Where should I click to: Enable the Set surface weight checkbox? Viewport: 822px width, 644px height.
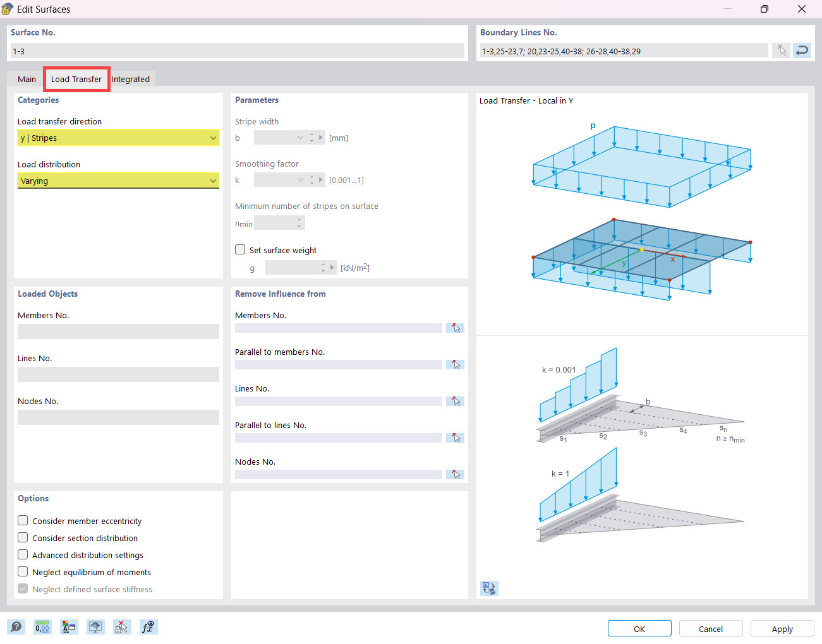coord(240,249)
